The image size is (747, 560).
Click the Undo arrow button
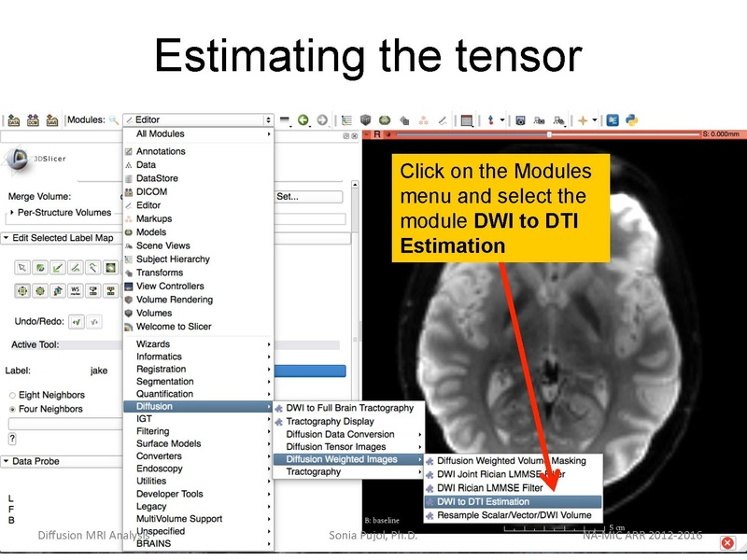pos(77,322)
